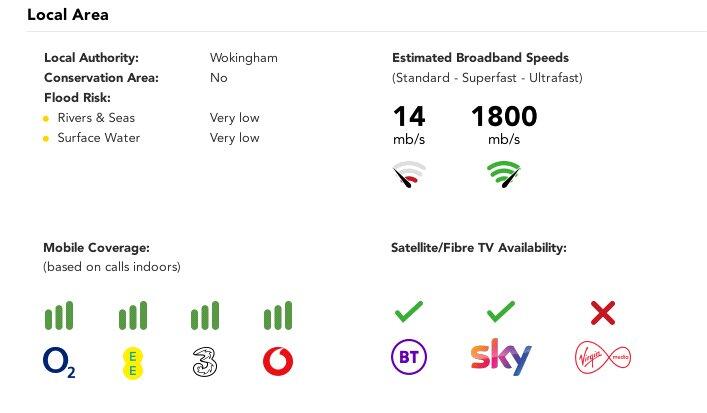Click the O2 network logo

pos(59,362)
